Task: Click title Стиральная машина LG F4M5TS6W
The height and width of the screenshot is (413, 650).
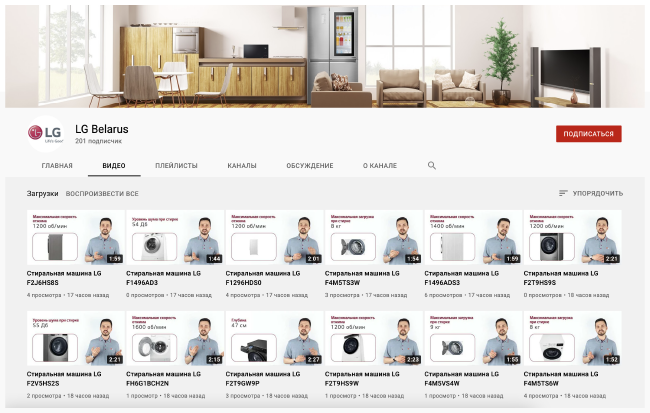Action: [561, 379]
